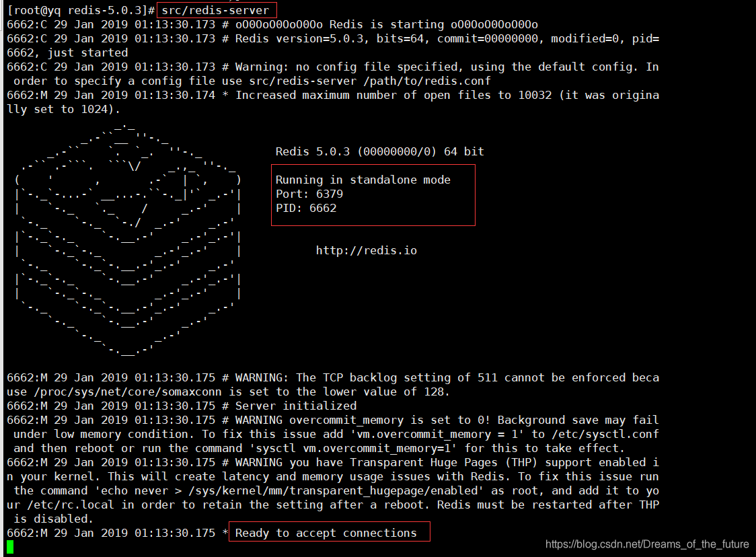Screen dimensions: 756x557
Task: Click the http://redis.io URL
Action: [367, 250]
